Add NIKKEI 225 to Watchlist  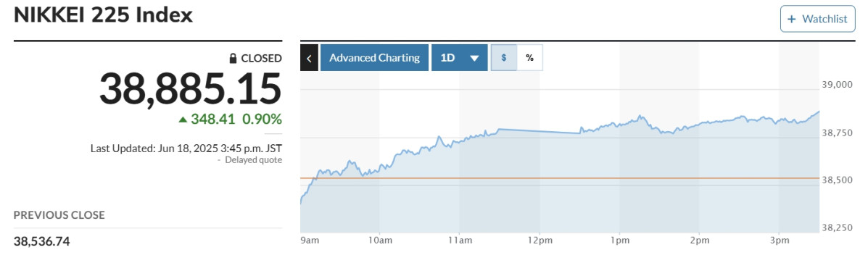pyautogui.click(x=818, y=20)
